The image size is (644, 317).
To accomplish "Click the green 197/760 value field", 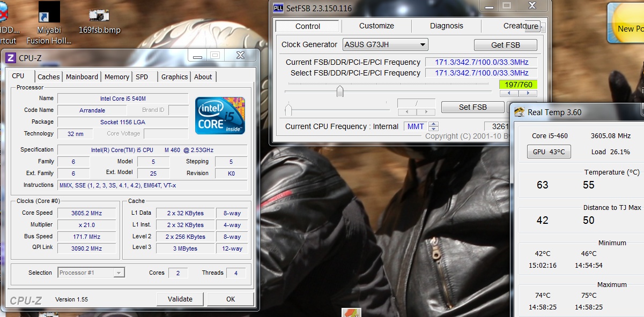I will [x=518, y=85].
